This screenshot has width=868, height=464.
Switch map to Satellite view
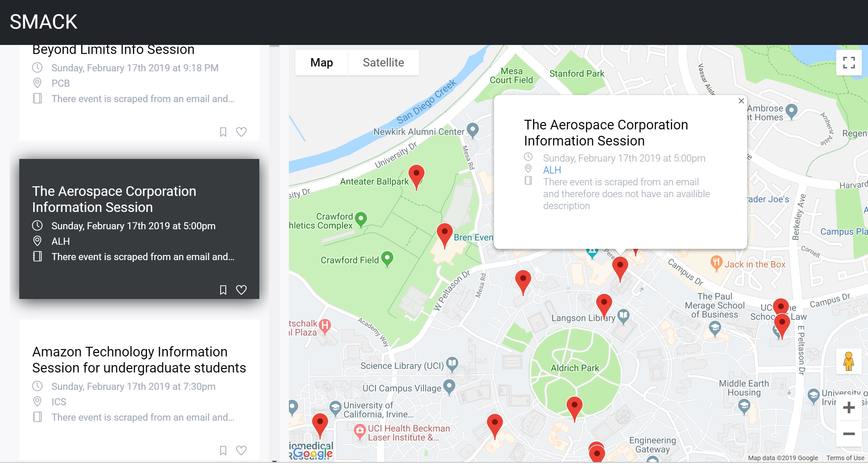click(x=383, y=63)
